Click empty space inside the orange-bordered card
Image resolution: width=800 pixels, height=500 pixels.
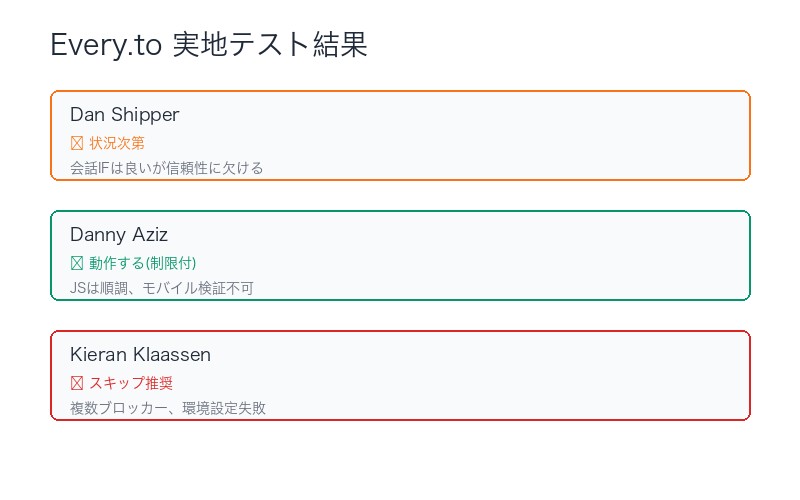coord(500,135)
